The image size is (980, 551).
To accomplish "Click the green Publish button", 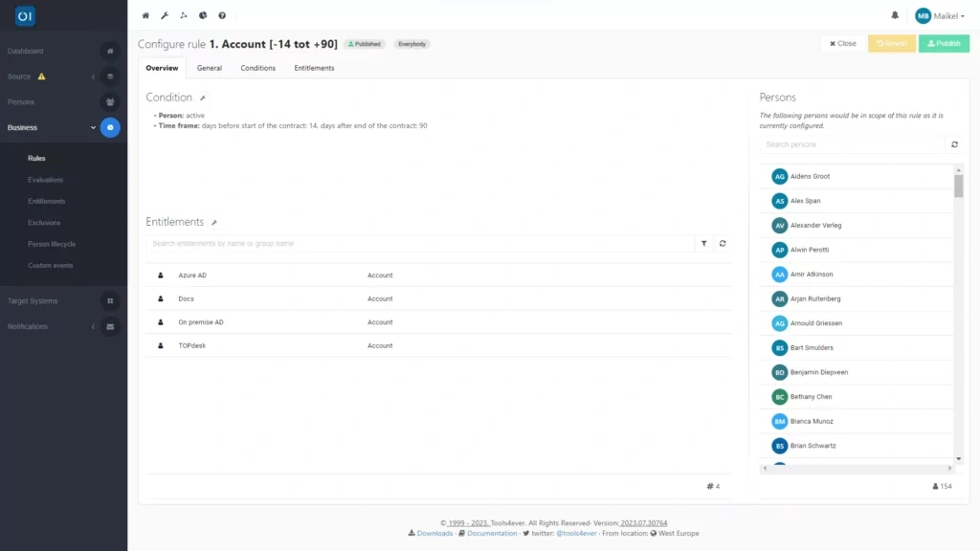I will click(x=943, y=43).
